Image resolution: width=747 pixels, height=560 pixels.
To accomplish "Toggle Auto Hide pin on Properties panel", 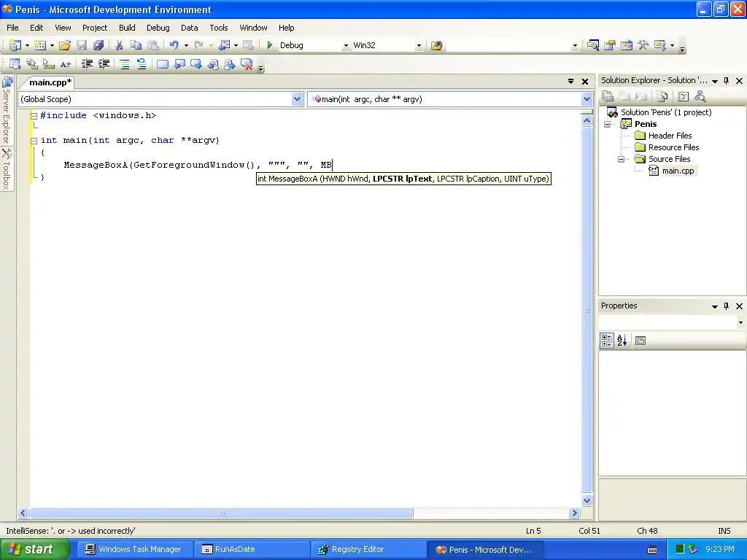I will click(x=726, y=306).
